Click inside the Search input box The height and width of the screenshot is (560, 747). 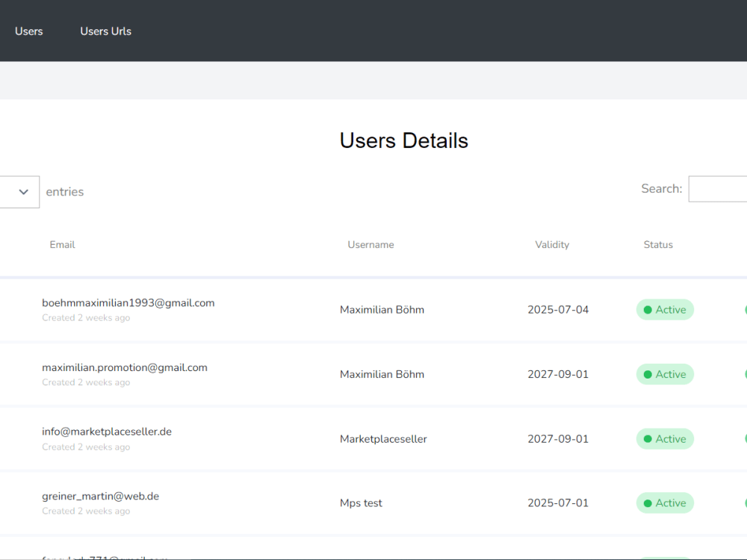(721, 189)
